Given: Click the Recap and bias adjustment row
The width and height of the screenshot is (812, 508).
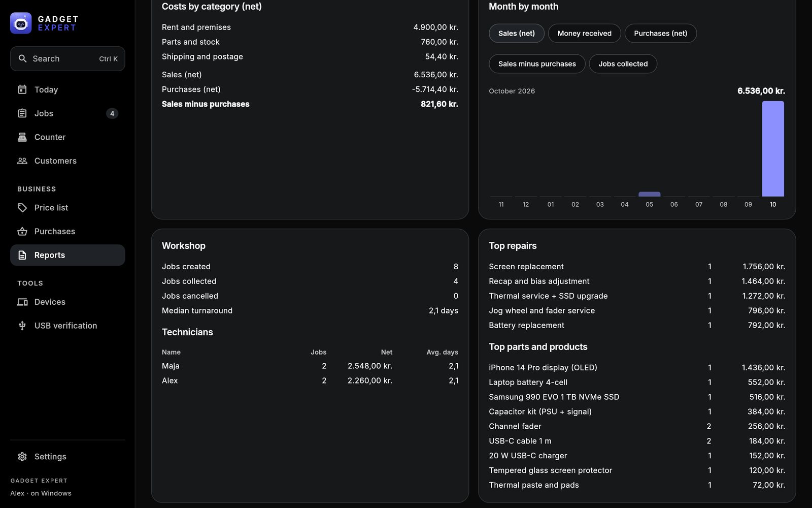Looking at the screenshot, I should [x=637, y=281].
